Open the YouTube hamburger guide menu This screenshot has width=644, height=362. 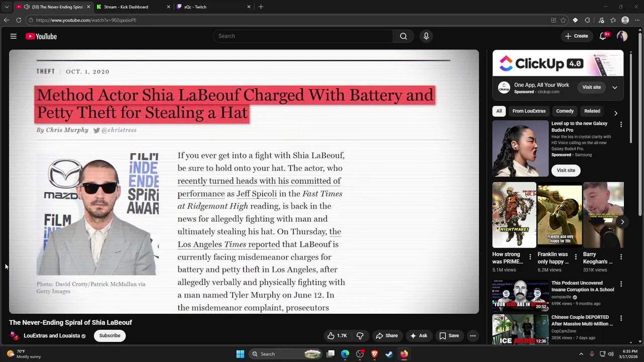(14, 36)
